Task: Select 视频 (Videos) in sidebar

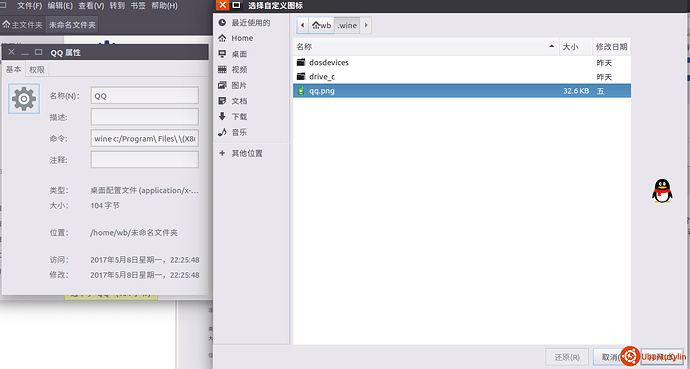Action: (233, 69)
